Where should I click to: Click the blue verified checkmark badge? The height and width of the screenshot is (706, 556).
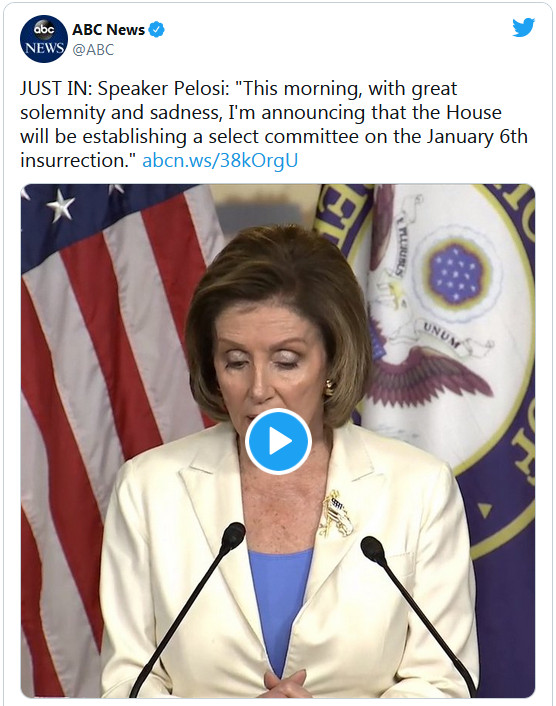(156, 30)
